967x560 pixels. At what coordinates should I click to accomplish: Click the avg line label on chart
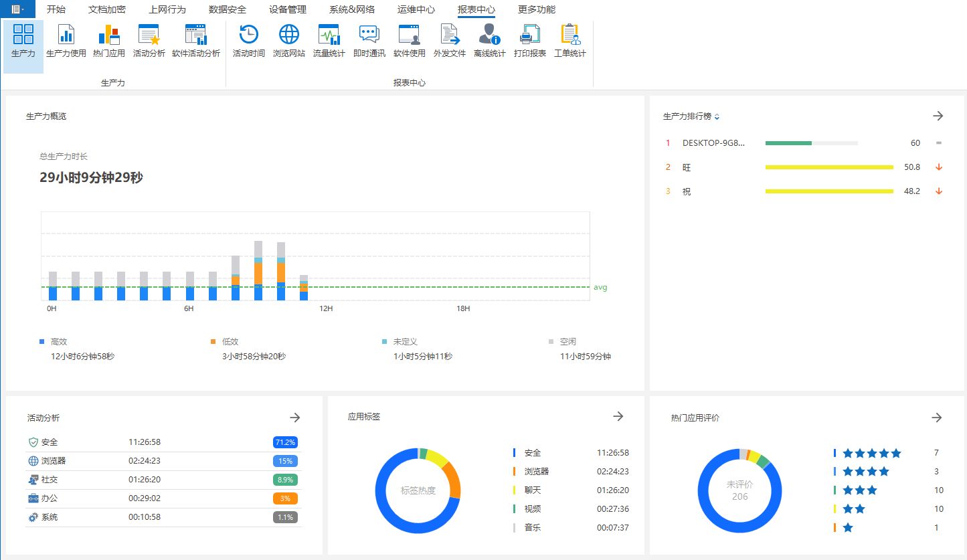(x=600, y=287)
